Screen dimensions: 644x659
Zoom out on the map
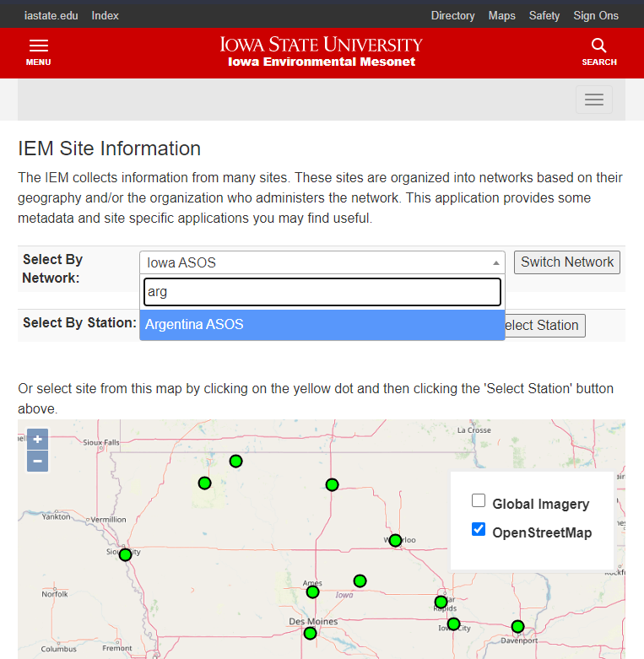point(37,461)
